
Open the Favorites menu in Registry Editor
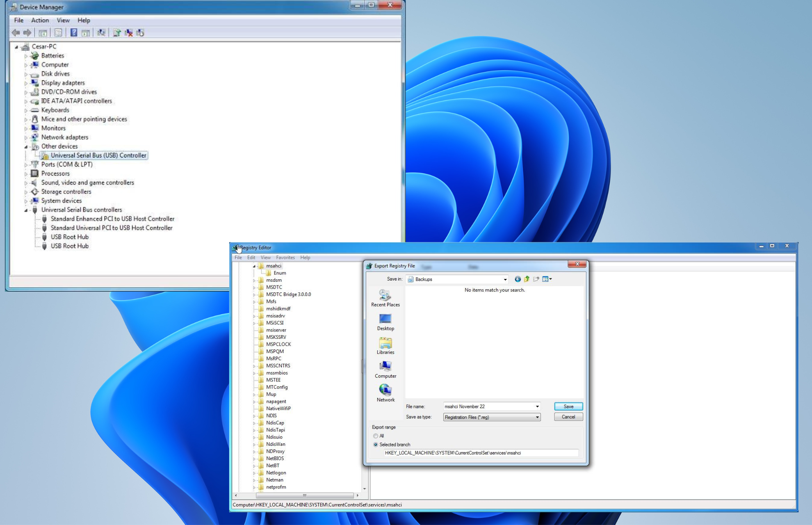(285, 258)
